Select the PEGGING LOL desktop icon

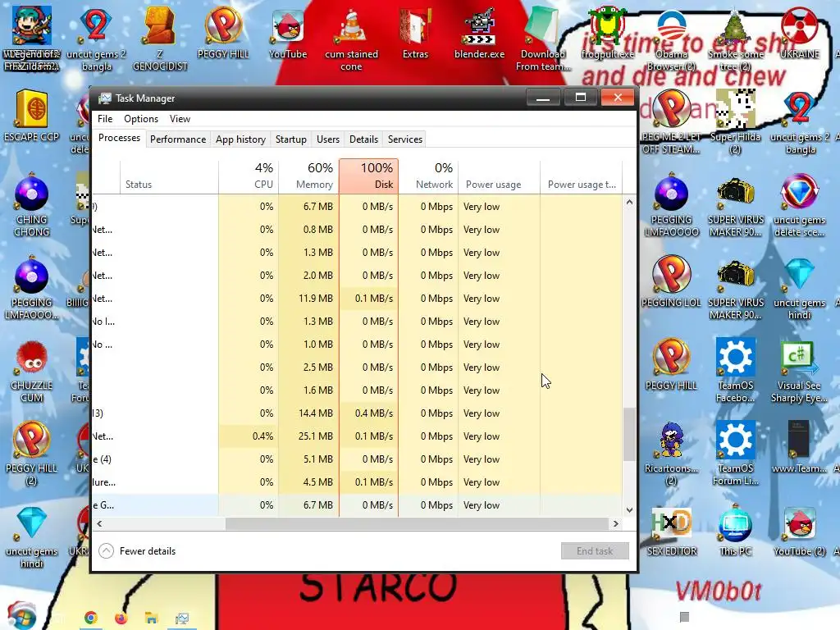[671, 282]
